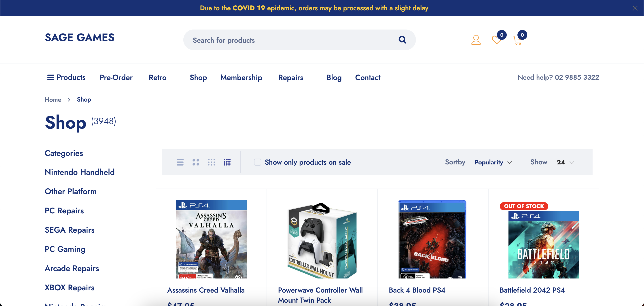Select the four-column grid view

[227, 162]
